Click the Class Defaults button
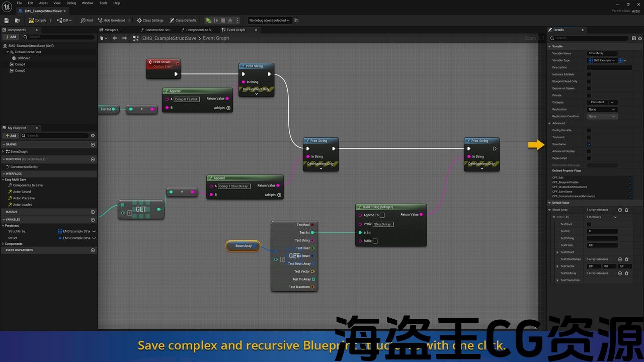 coord(183,21)
